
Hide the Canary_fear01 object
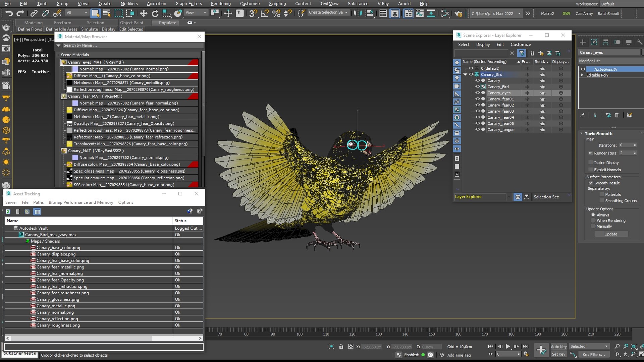(477, 99)
